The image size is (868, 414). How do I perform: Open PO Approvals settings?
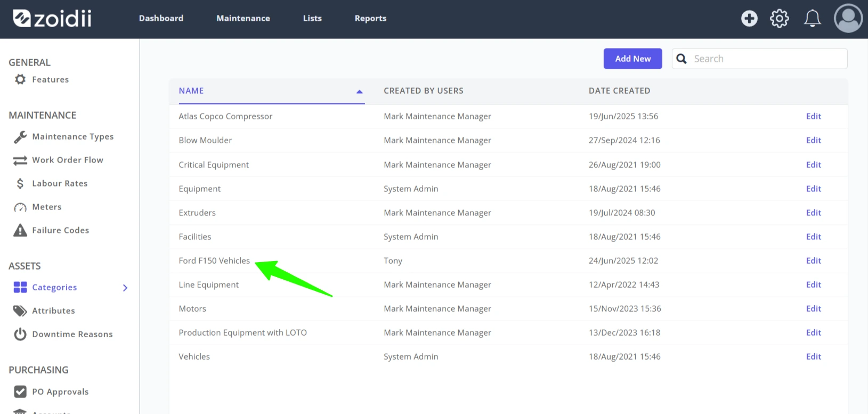pos(60,392)
